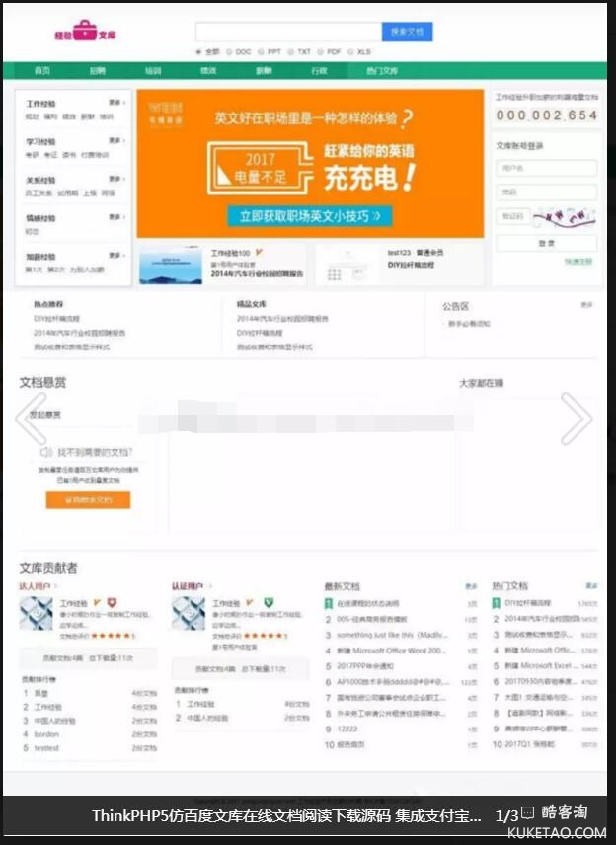Click the avatar of the 达人用户 contributor
The height and width of the screenshot is (845, 616).
click(x=37, y=613)
